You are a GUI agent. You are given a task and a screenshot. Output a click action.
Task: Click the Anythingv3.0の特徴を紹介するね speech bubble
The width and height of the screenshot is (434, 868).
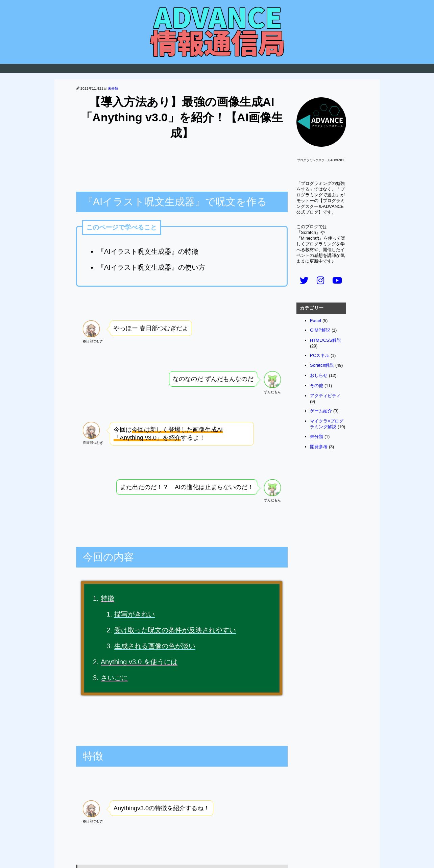pos(161,808)
